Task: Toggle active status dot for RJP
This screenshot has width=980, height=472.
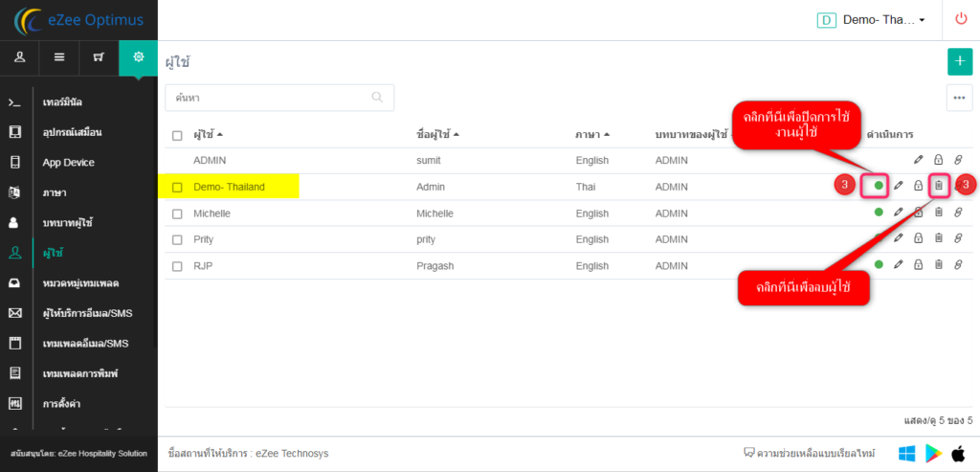Action: (x=879, y=264)
